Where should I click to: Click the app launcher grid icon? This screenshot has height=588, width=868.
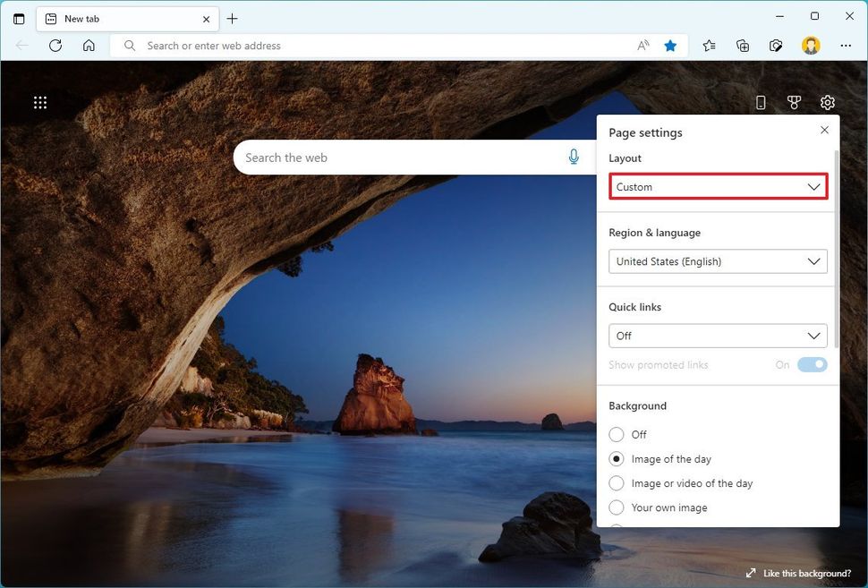39,102
